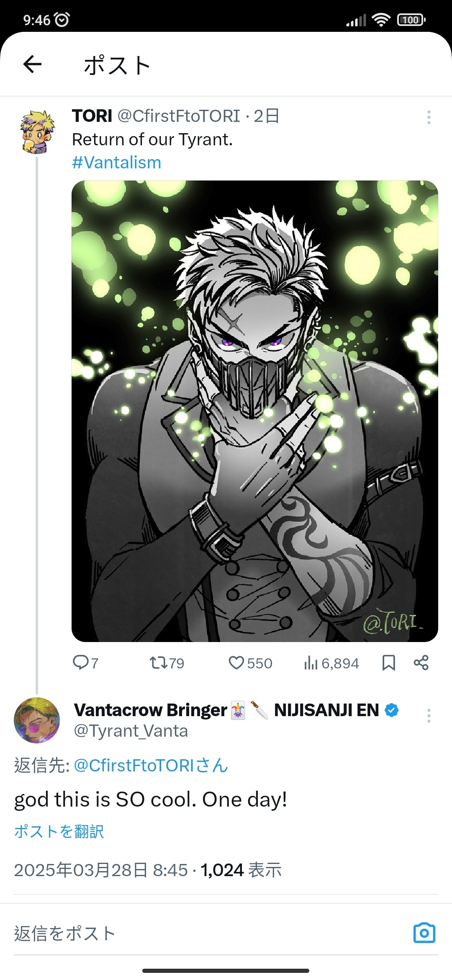Open the TORI @CfirstFtoTORI username
This screenshot has width=452, height=980.
tap(156, 116)
